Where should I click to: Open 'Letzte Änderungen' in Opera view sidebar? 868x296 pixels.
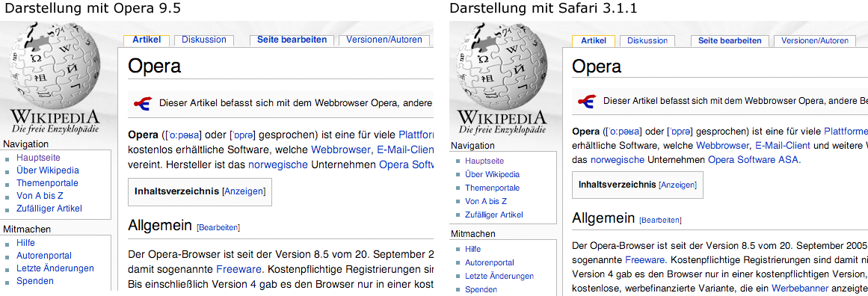pyautogui.click(x=55, y=268)
